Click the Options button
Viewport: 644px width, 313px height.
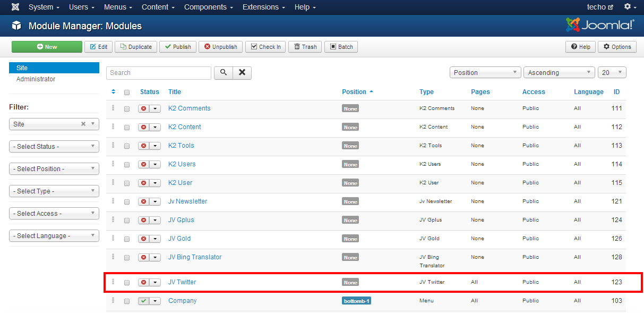coord(617,47)
